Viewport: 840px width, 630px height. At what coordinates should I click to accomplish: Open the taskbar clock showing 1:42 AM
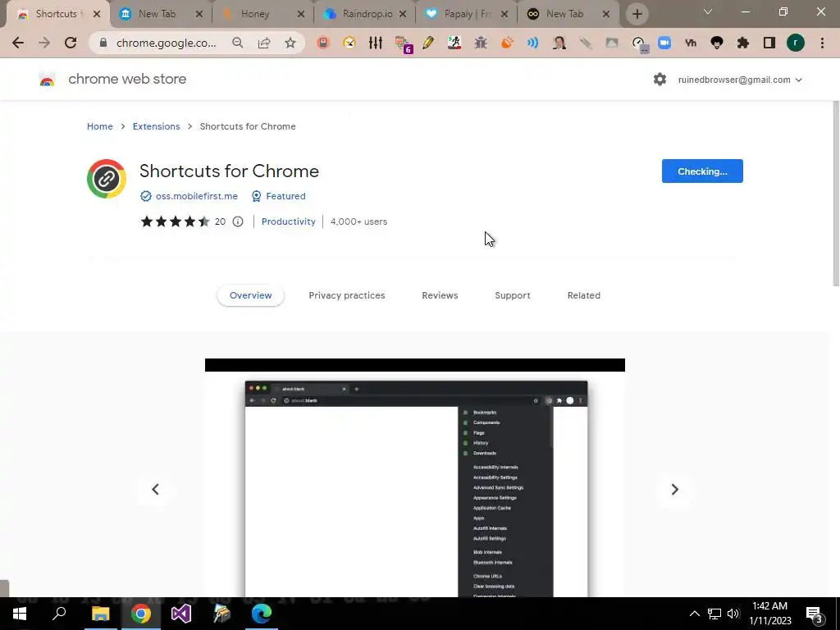(769, 614)
